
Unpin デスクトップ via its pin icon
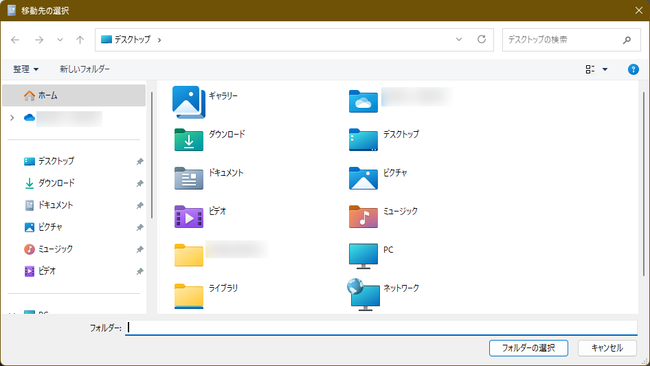[x=140, y=161]
